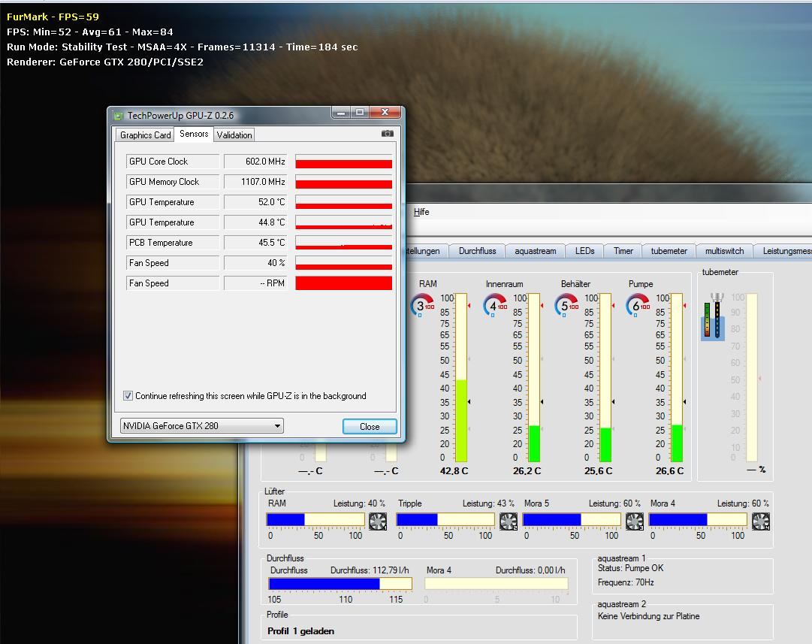Image resolution: width=812 pixels, height=644 pixels.
Task: Switch to the aquastream tab
Action: click(535, 251)
